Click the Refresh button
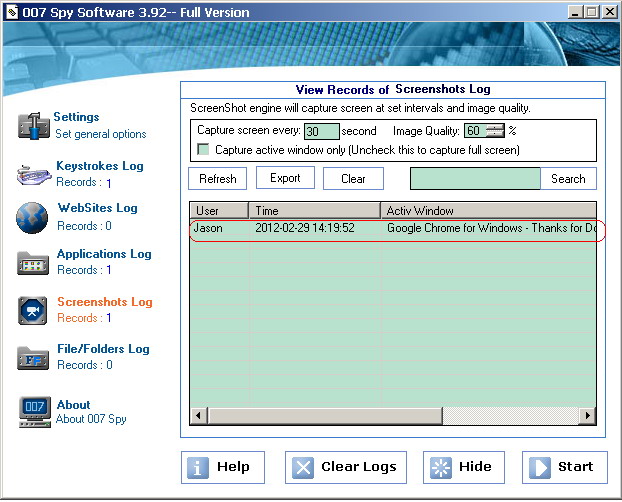The width and height of the screenshot is (622, 502). [x=217, y=179]
